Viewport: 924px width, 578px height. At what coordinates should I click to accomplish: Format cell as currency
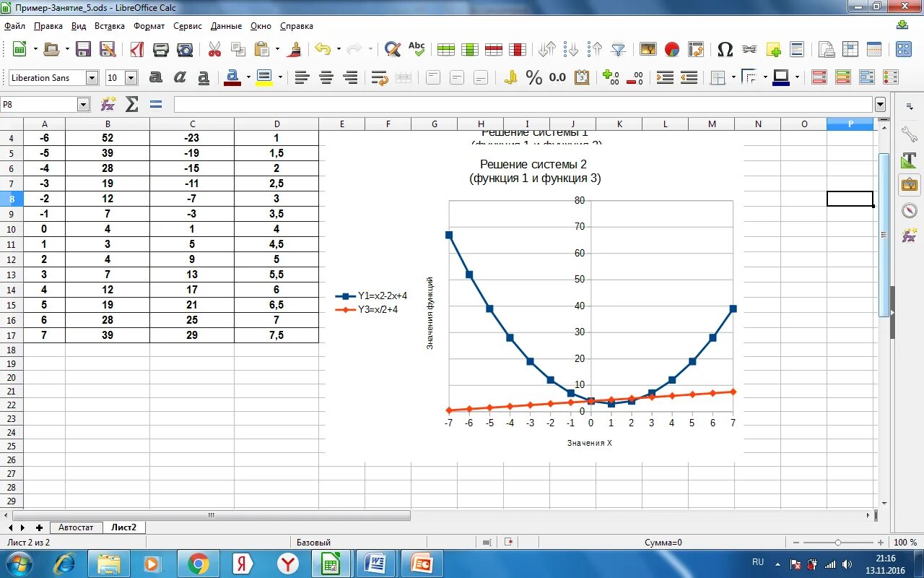510,77
